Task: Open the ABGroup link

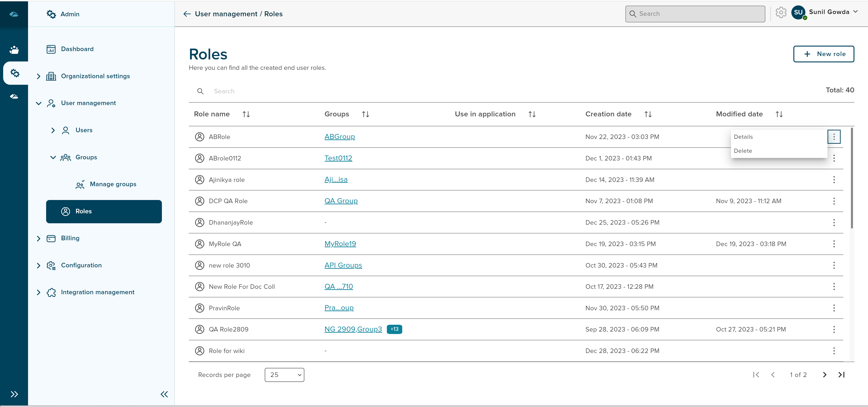Action: click(x=340, y=136)
